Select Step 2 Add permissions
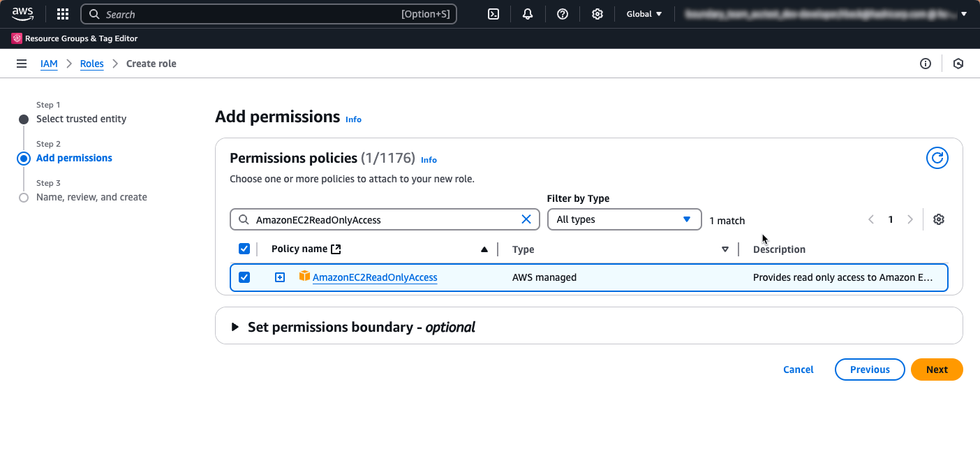This screenshot has height=454, width=980. click(x=74, y=158)
